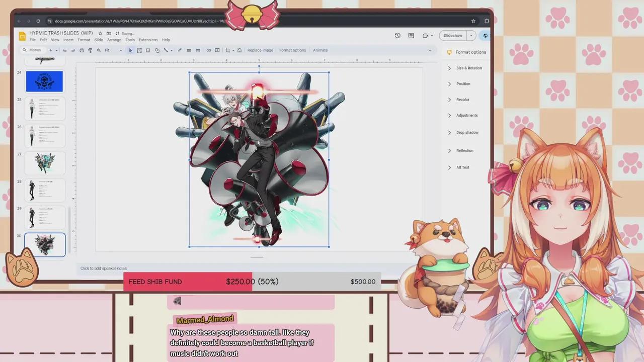Bookmark the page with the browser star
Viewport: 644px width, 362px height.
[473, 21]
